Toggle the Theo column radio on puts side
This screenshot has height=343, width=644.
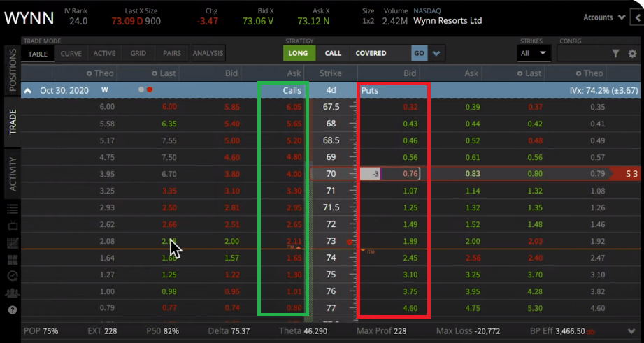coord(578,73)
